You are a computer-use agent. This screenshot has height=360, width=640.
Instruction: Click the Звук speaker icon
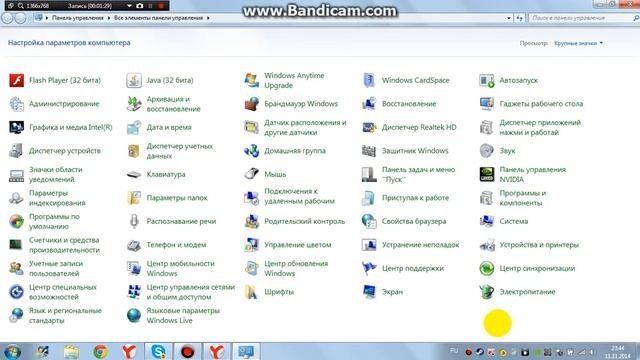tap(487, 151)
